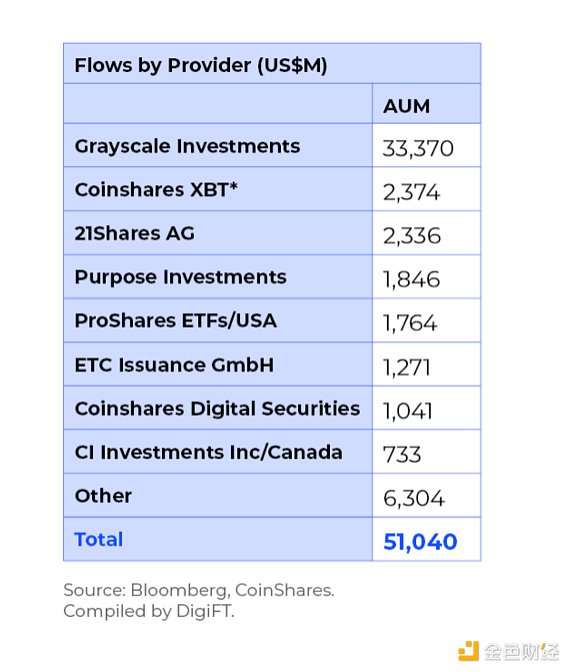Select the total AUM value 51,040
This screenshot has width=570, height=672.
(x=420, y=542)
